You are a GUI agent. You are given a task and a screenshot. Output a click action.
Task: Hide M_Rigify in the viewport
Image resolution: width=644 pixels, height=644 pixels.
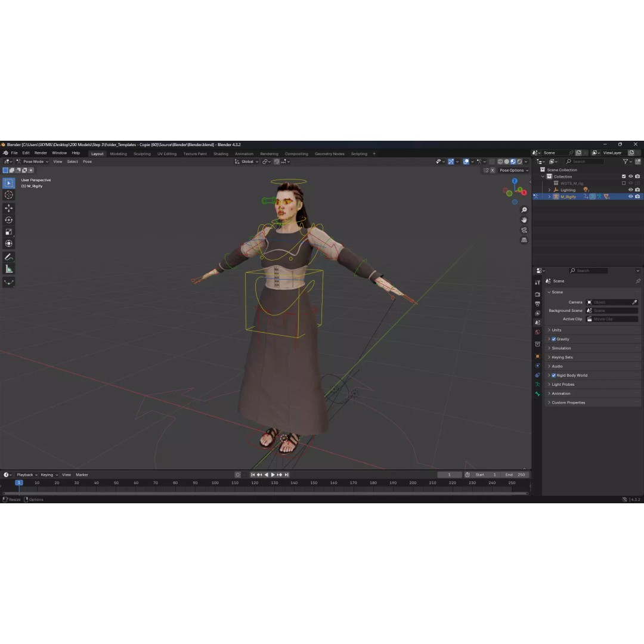point(631,196)
